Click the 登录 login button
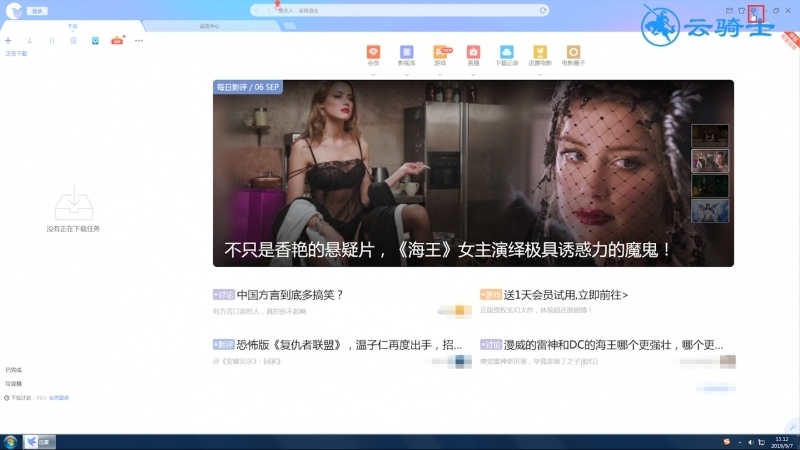Viewport: 800px width, 450px height. (x=37, y=11)
